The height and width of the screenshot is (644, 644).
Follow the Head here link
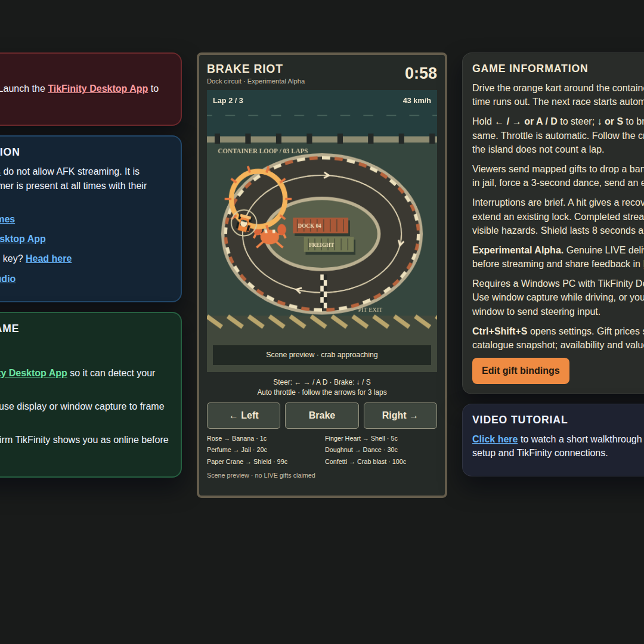coord(48,258)
